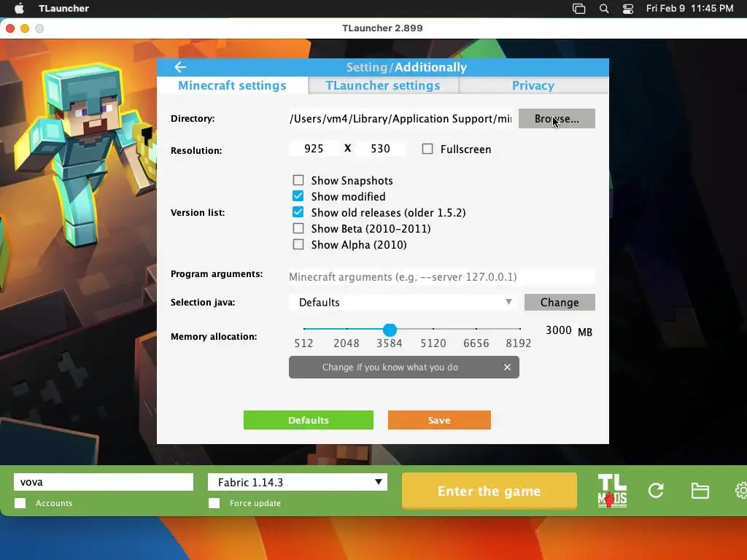Open the game folder icon
Viewport: 747px width, 560px height.
(700, 491)
